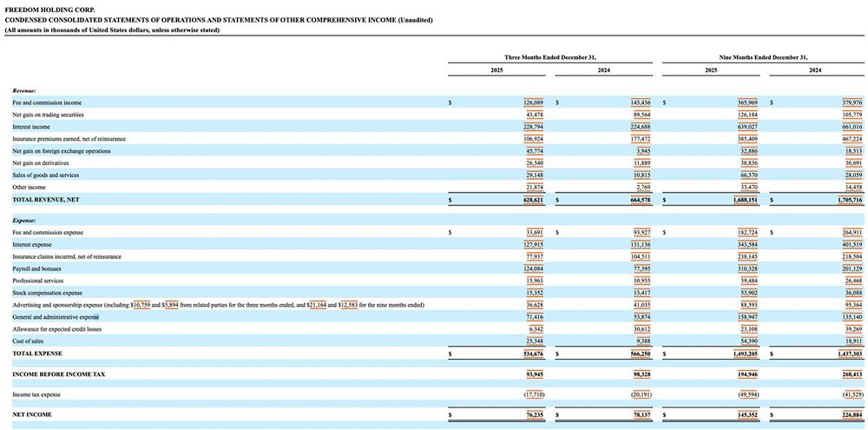
Task: Select the 'TOTAL EXPENSE' label
Action: (x=37, y=354)
